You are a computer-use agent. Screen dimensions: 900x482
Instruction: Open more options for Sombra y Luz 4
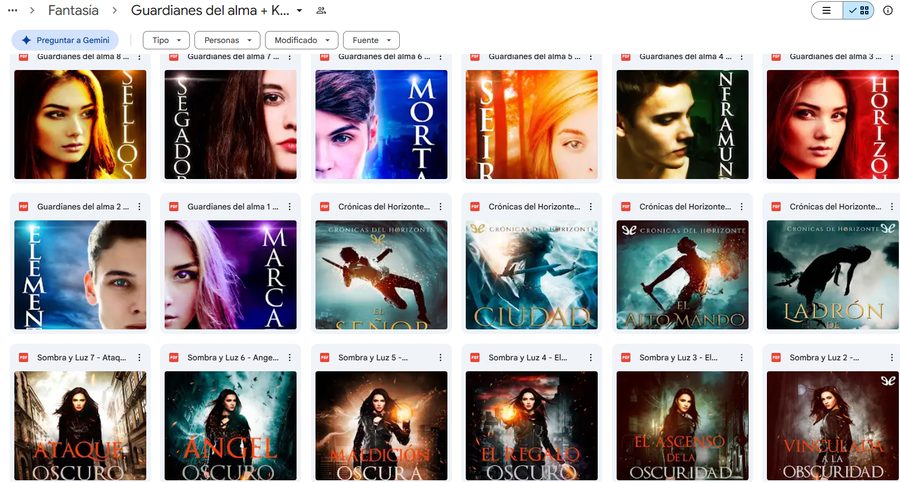[591, 357]
